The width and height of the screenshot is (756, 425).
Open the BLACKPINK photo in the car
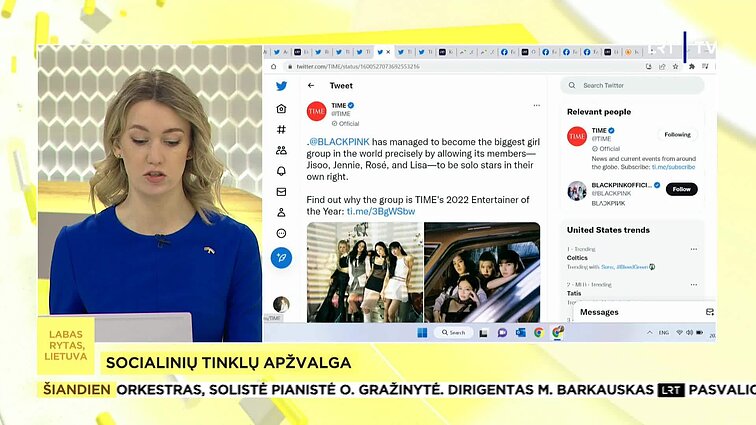482,273
